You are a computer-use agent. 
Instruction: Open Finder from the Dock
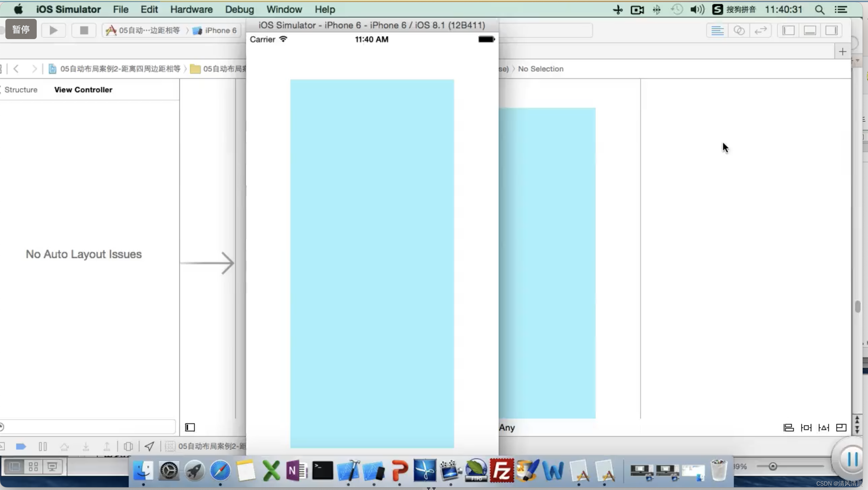tap(143, 470)
